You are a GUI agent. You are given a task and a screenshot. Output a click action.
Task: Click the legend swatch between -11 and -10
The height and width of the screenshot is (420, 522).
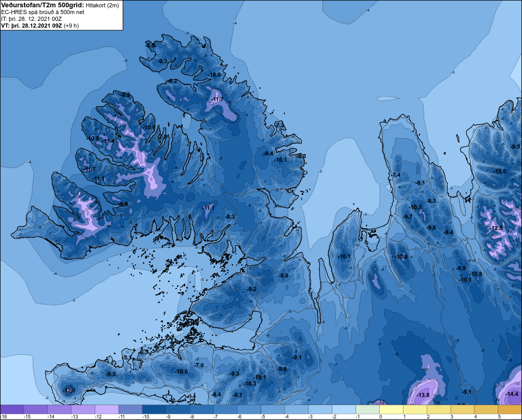point(130,409)
